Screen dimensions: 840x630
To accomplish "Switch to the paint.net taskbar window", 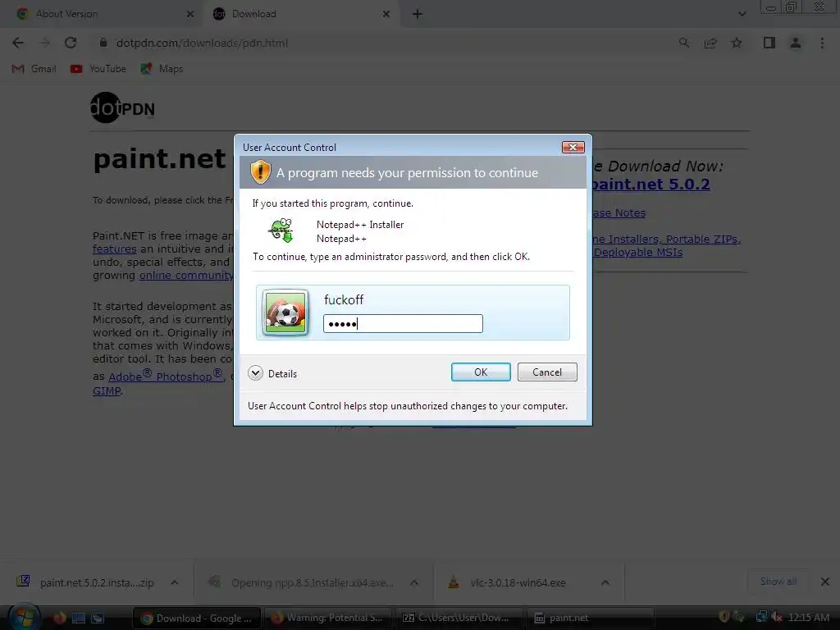I will point(590,619).
